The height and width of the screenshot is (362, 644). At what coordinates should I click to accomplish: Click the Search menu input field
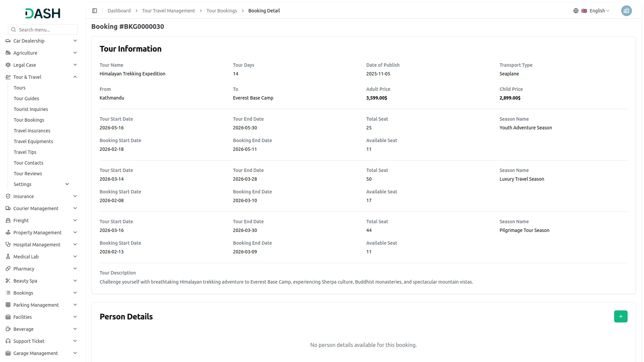(46, 30)
